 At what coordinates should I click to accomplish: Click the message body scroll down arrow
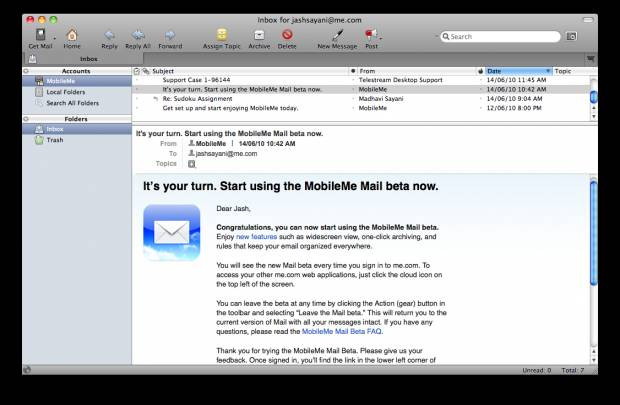tap(593, 360)
